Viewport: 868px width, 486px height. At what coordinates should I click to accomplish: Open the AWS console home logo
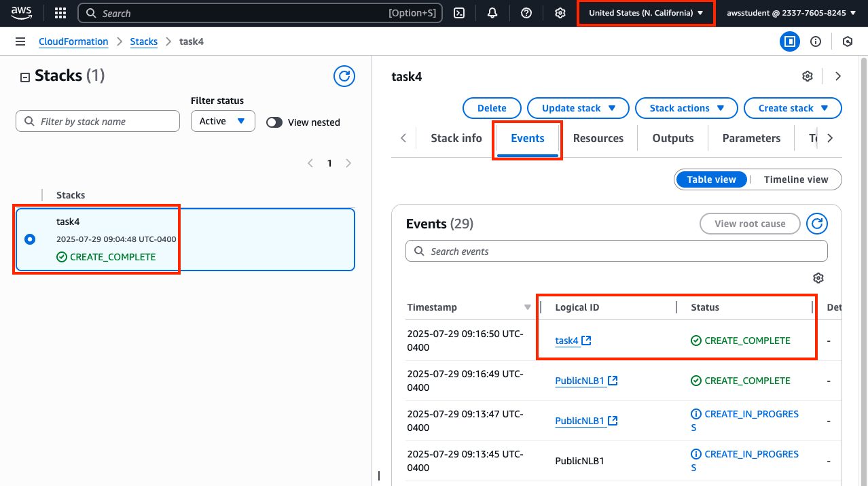(21, 13)
